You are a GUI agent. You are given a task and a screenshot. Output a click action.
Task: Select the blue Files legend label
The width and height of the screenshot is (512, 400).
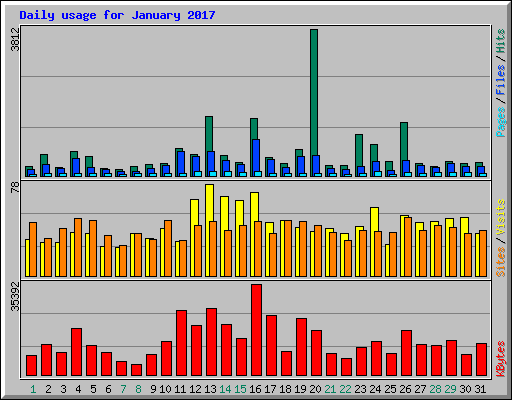point(501,79)
